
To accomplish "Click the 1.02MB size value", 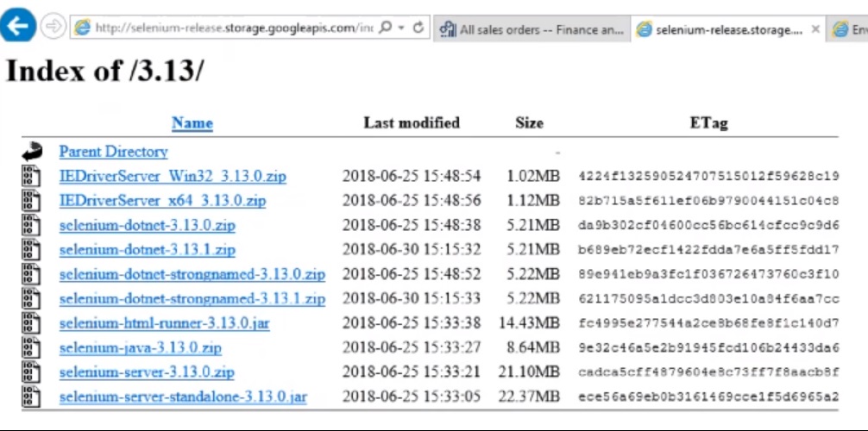I will pos(533,177).
